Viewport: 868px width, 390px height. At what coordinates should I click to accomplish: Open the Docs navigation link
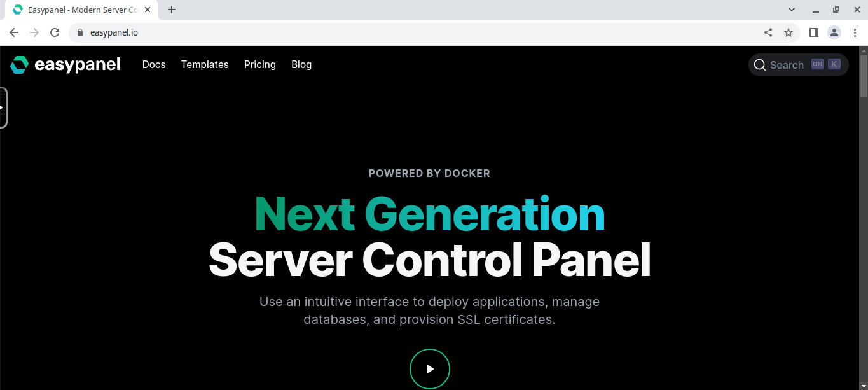tap(154, 65)
